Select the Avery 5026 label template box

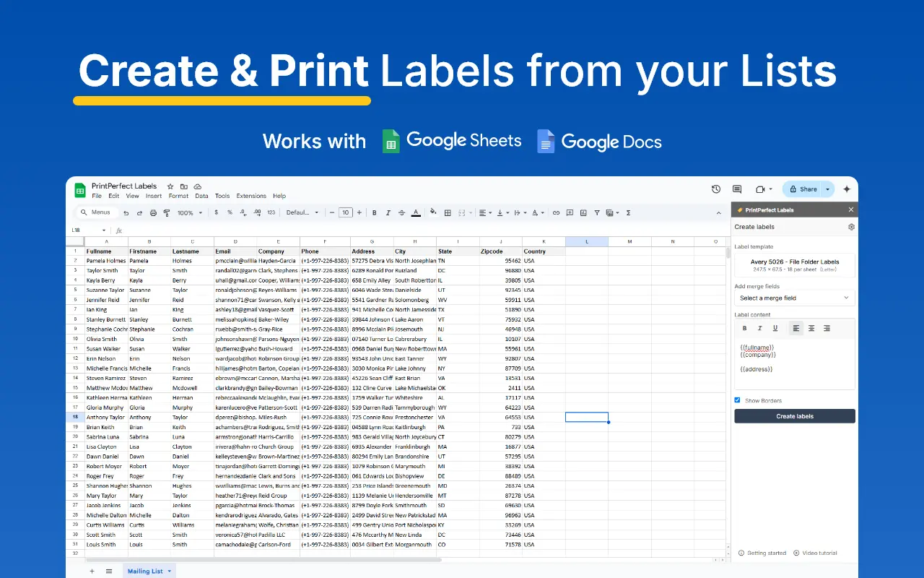[x=794, y=265]
